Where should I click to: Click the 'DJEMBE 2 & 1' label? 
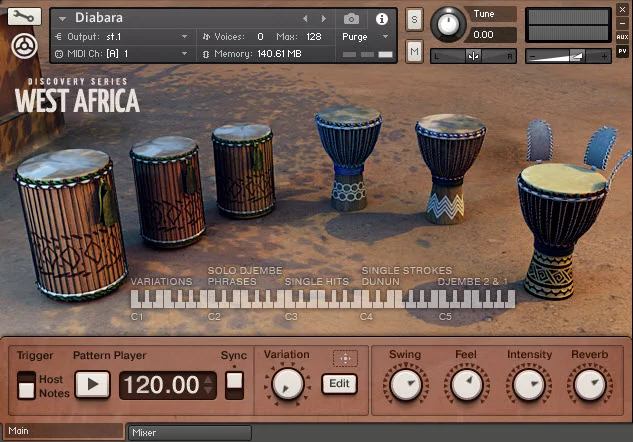point(473,281)
